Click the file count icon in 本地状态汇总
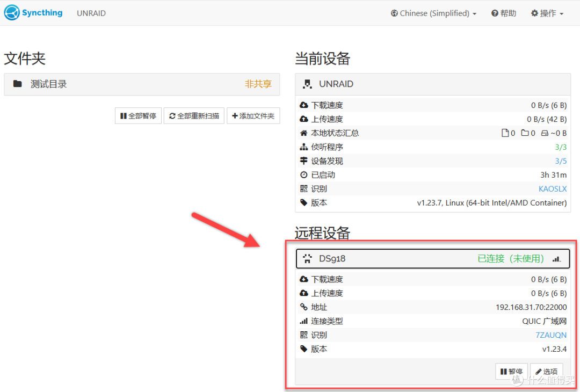The image size is (580, 392). click(x=505, y=133)
